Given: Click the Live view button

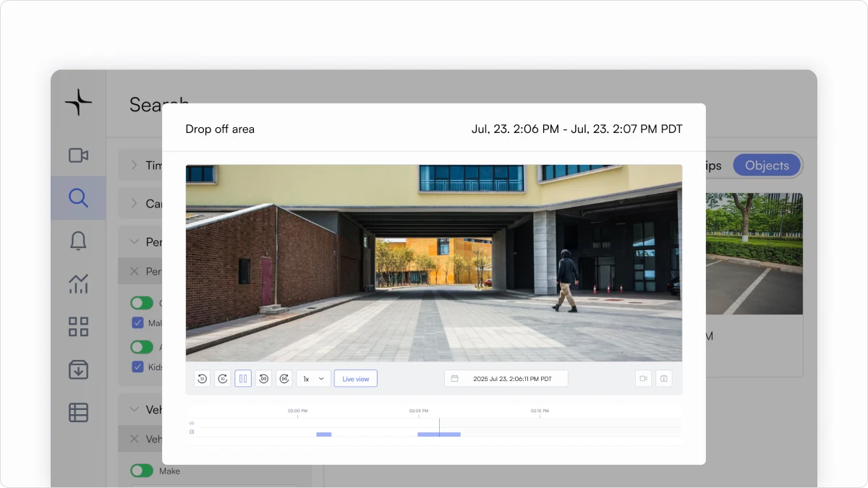Looking at the screenshot, I should [x=356, y=378].
